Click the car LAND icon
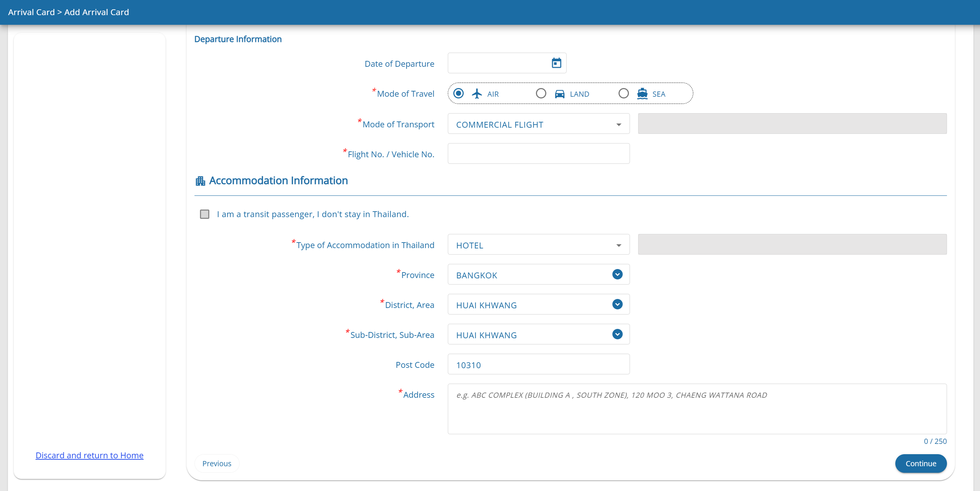980x491 pixels. click(559, 94)
